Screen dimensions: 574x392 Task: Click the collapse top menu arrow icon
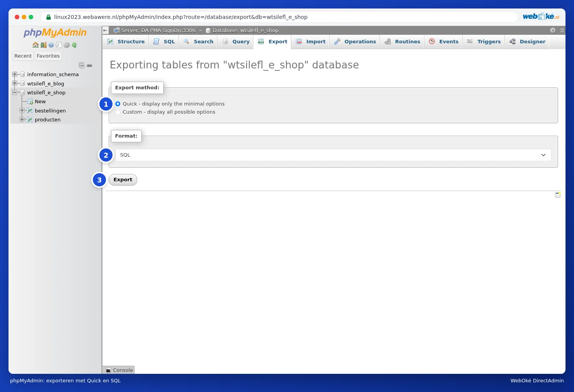(562, 30)
